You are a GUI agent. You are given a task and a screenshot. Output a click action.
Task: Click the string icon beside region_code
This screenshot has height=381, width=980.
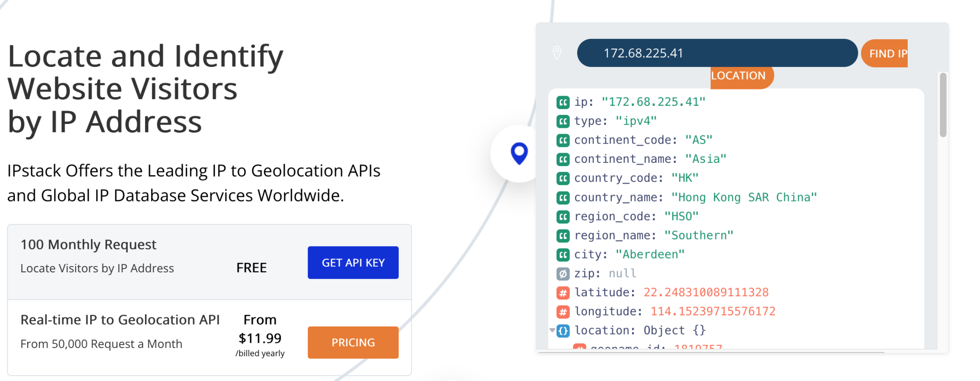tap(563, 217)
